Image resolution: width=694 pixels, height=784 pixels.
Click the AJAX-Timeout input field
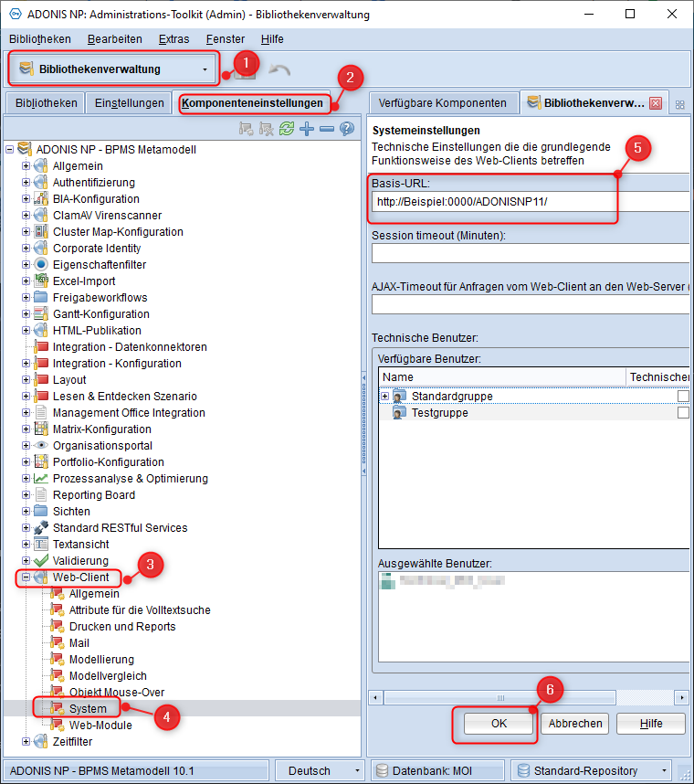(531, 304)
